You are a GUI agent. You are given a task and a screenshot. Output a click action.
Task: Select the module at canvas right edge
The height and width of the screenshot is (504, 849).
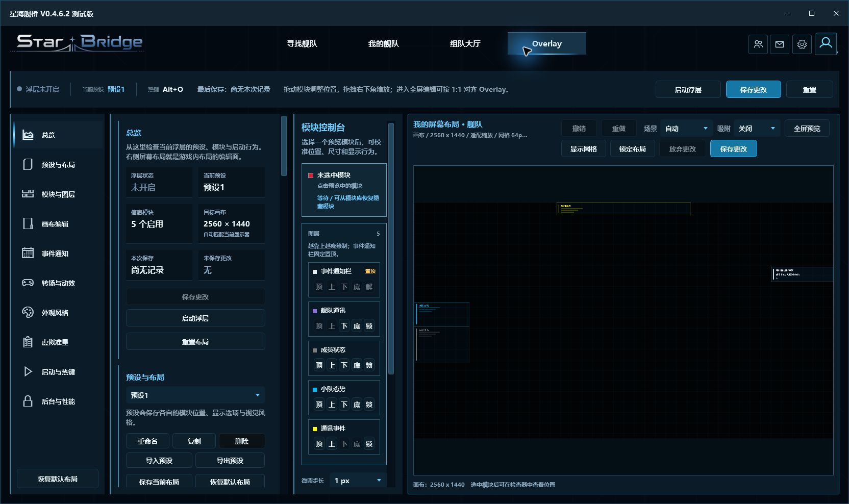coord(802,274)
